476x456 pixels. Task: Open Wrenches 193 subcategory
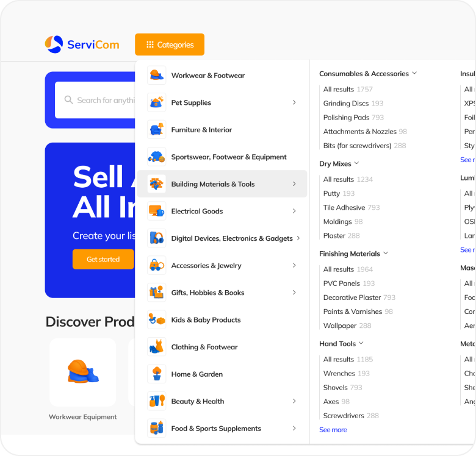(x=347, y=373)
